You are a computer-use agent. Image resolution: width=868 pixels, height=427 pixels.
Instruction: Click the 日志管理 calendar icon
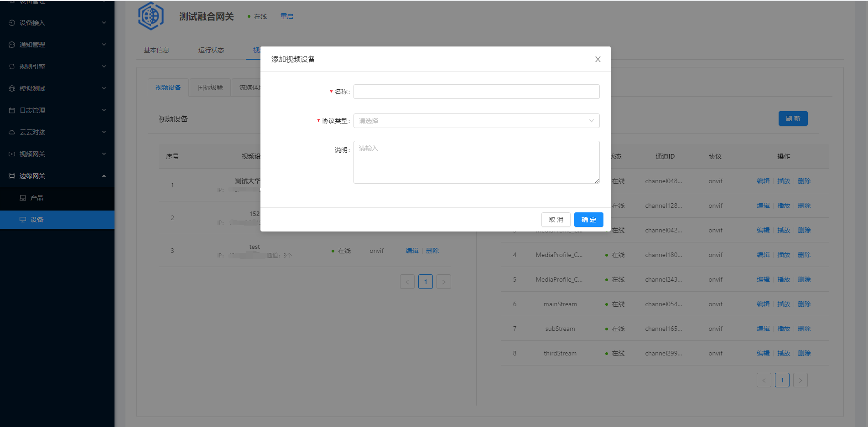[x=12, y=110]
